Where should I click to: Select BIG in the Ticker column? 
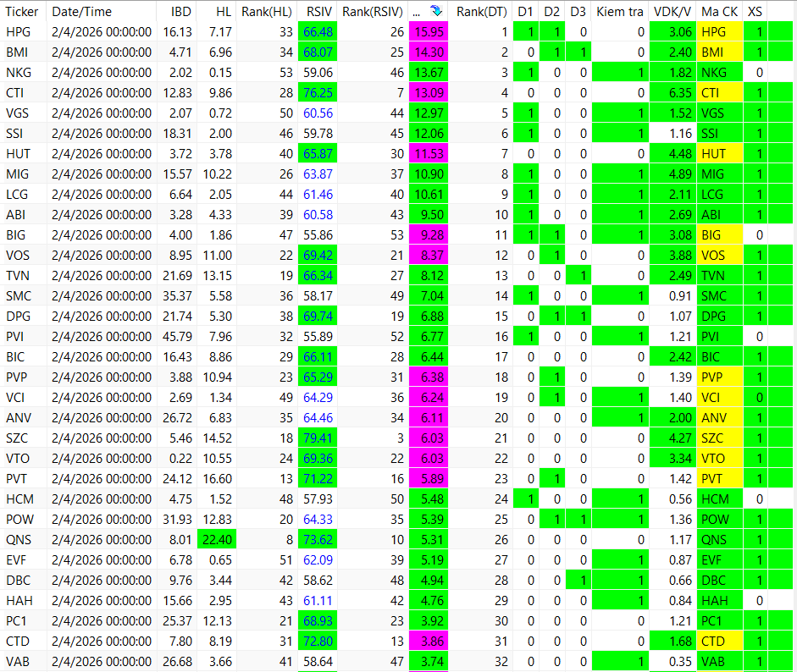(16, 235)
